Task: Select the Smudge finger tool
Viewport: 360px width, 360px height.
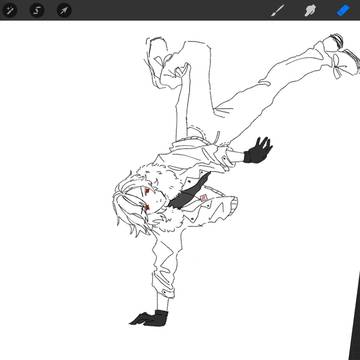Action: (x=310, y=11)
